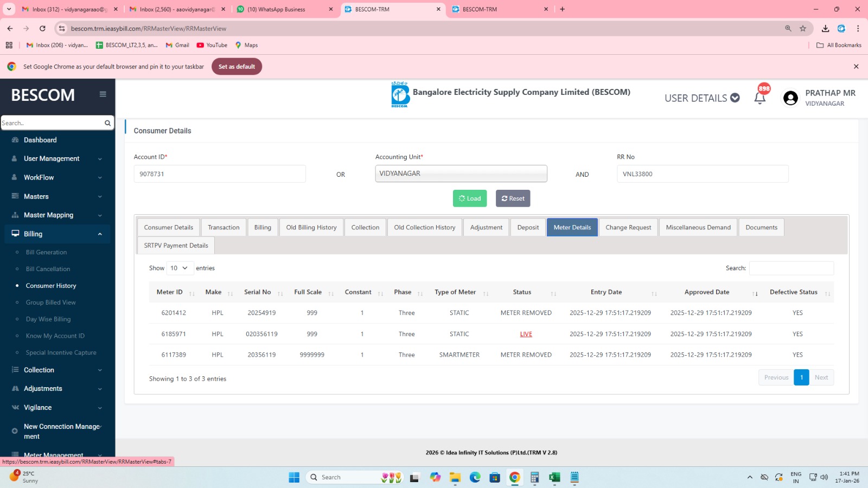Click the green Load button
The image size is (868, 488).
[x=470, y=198]
